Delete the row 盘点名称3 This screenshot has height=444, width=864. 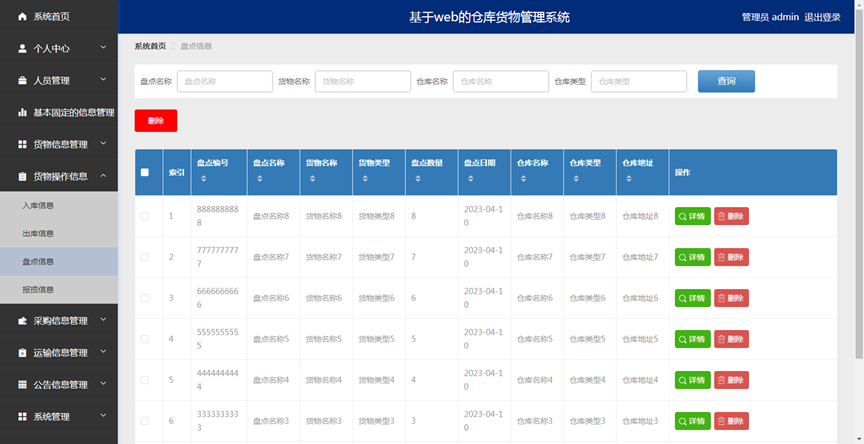[x=731, y=421]
